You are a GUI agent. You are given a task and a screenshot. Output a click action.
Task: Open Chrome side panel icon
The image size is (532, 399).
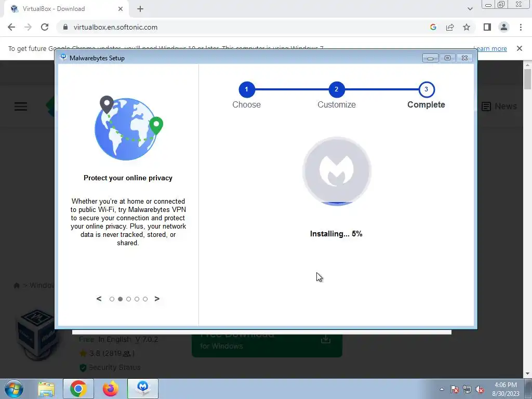tap(487, 27)
